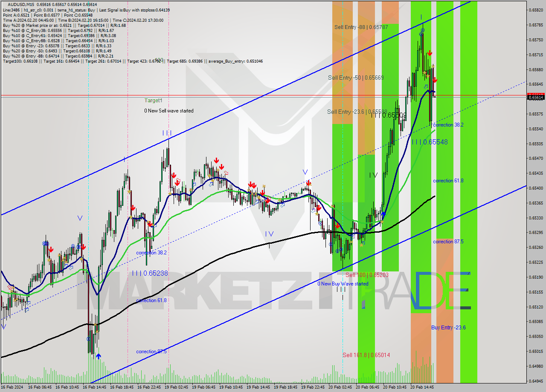The image size is (546, 392).
Task: Click the '20 Feb 02:45' time label
Action: pyautogui.click(x=340, y=387)
